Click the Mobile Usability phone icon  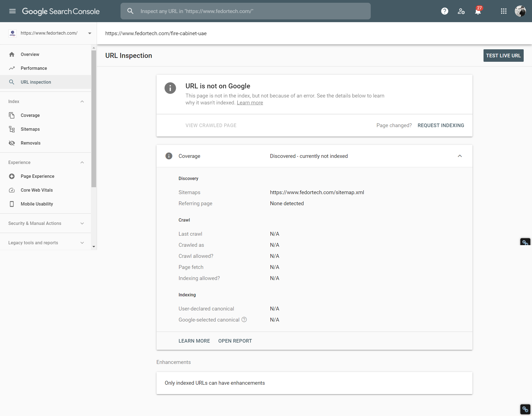(x=12, y=204)
